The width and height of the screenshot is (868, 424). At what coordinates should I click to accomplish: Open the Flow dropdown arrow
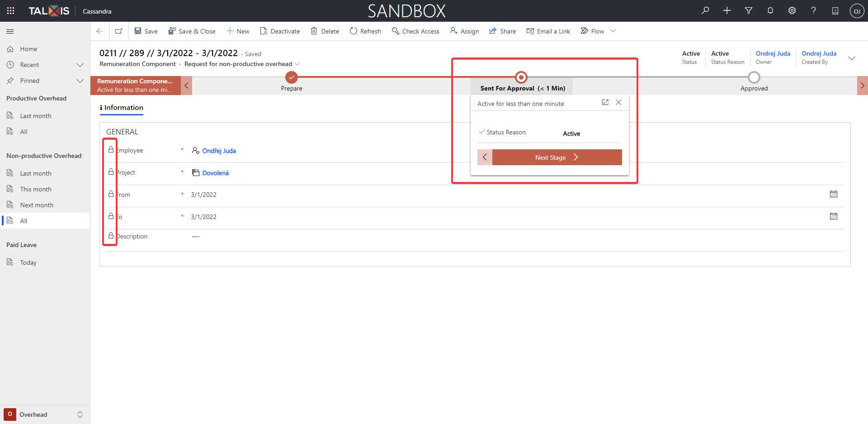click(x=613, y=31)
